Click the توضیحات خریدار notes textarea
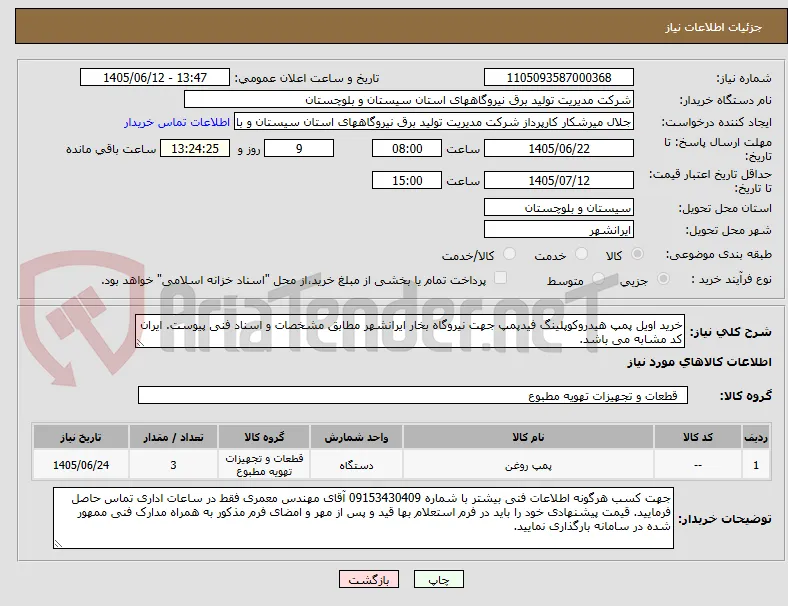Viewport: 788px width, 606px height. (363, 518)
